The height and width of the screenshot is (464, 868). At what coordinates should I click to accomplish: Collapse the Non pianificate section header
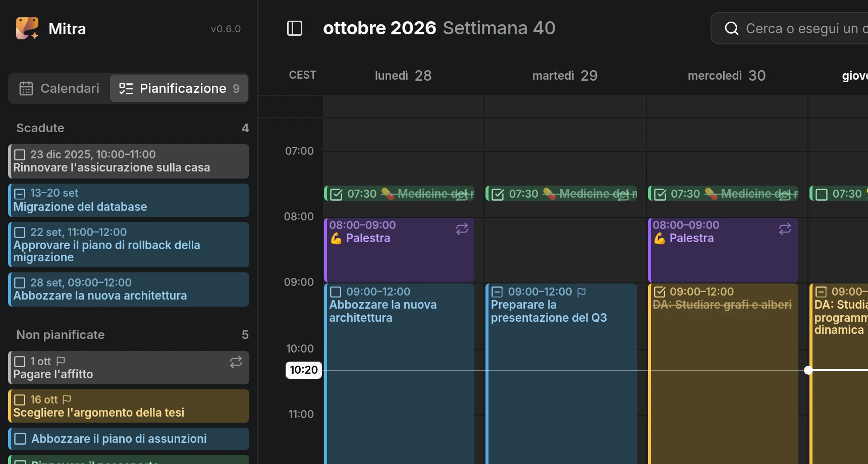click(x=132, y=335)
